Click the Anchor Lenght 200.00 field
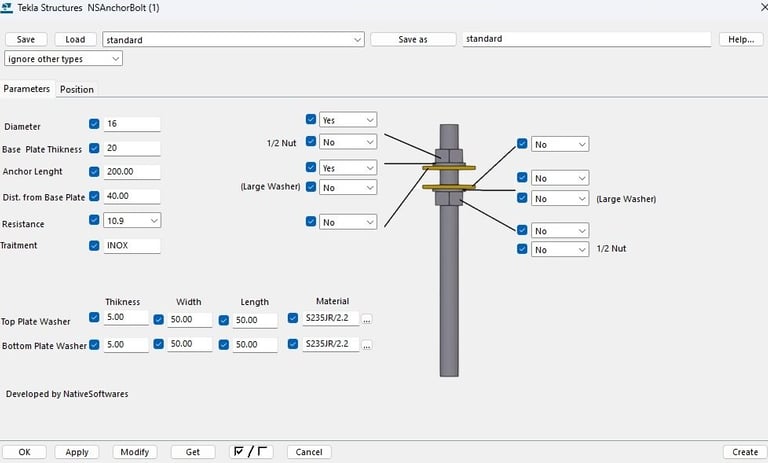This screenshot has width=768, height=463. point(132,172)
